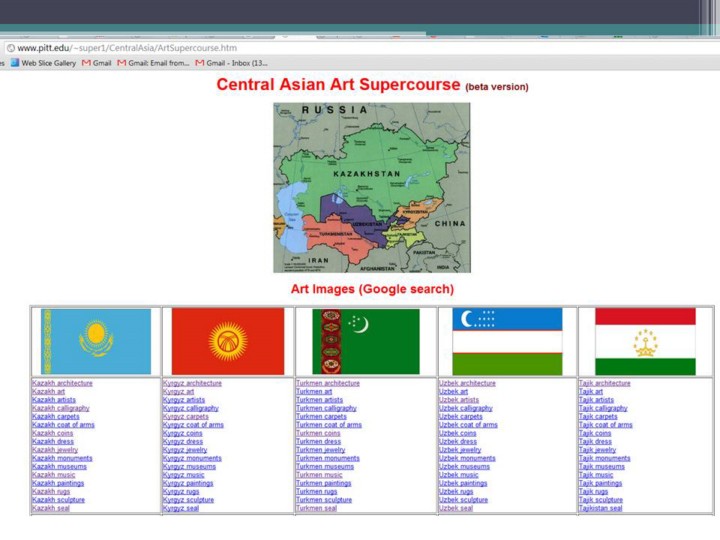Open the Gmail Inbox bookmark

pos(237,63)
